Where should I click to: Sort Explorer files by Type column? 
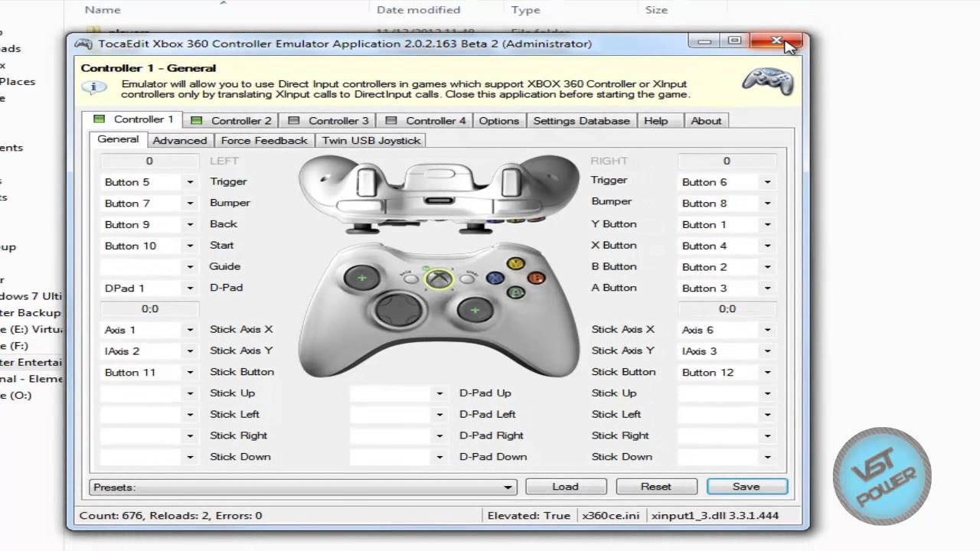click(525, 10)
